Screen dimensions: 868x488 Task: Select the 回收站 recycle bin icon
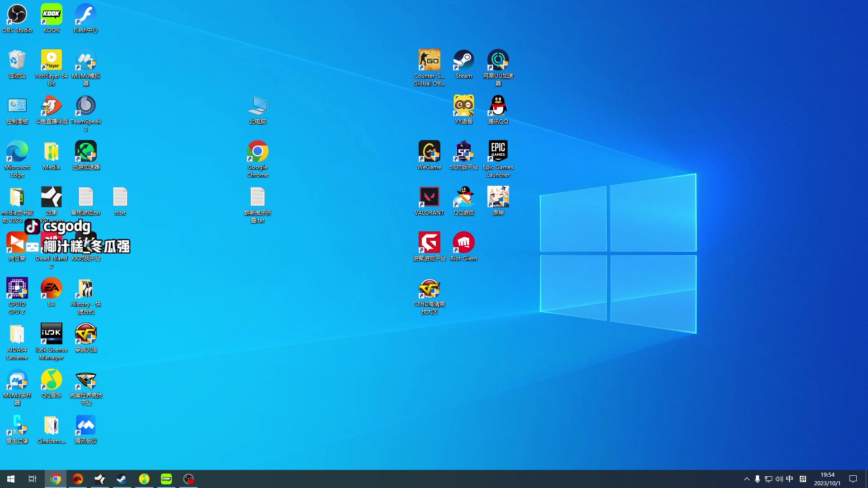pos(17,64)
